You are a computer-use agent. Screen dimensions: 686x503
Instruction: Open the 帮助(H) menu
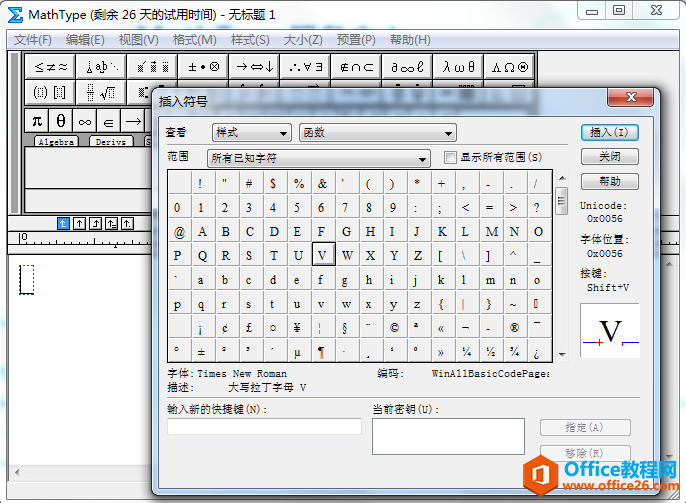coord(410,40)
